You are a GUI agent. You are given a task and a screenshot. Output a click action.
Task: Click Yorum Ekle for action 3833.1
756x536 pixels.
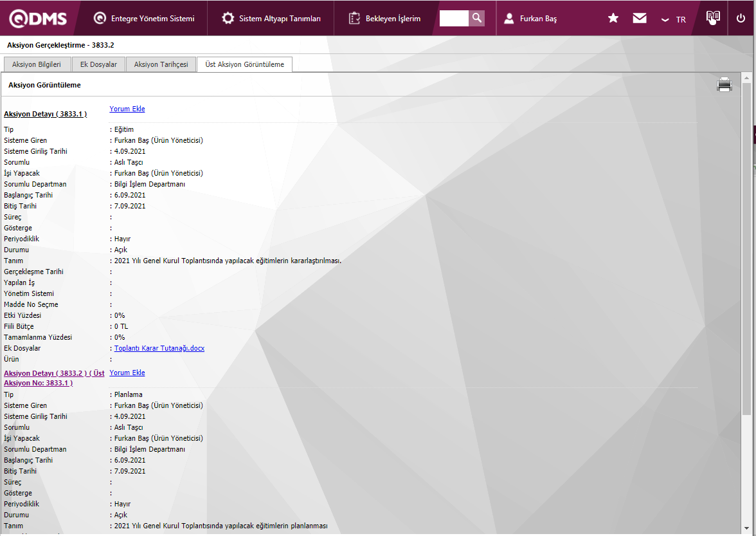[127, 109]
